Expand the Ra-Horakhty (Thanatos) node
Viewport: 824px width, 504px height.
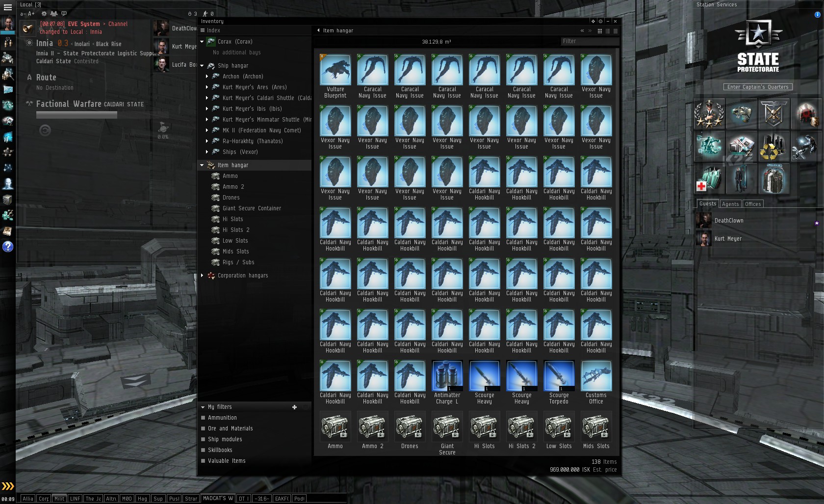207,141
